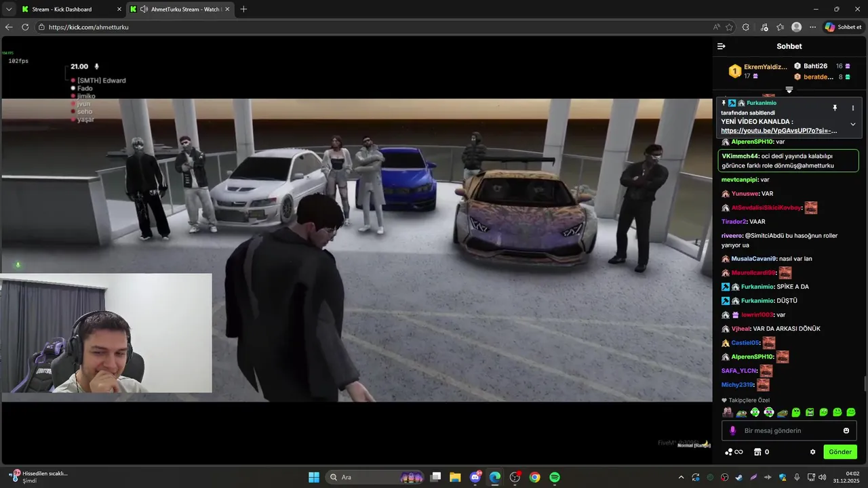
Task: Click VKimmch44 username in highlighted message
Action: [741, 156]
